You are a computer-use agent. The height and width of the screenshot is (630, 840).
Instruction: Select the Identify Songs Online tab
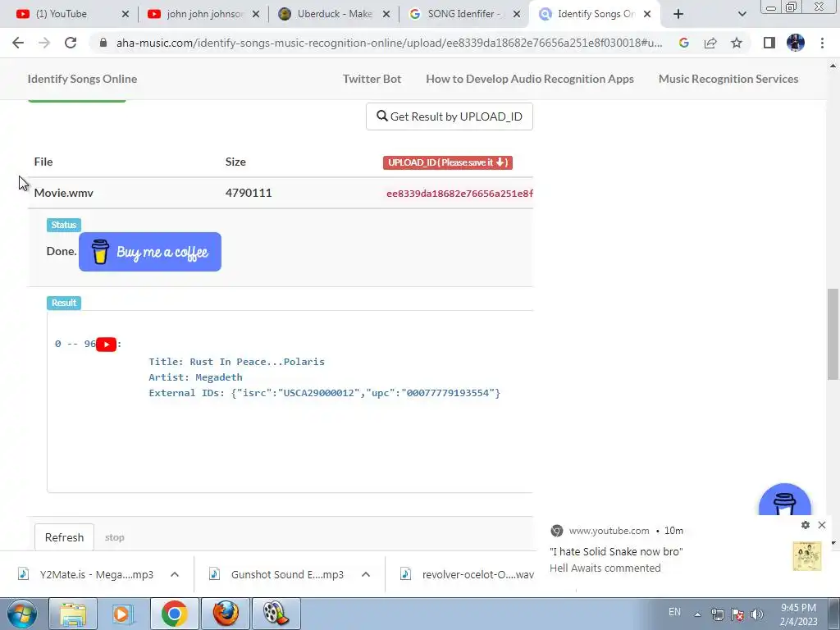click(596, 14)
